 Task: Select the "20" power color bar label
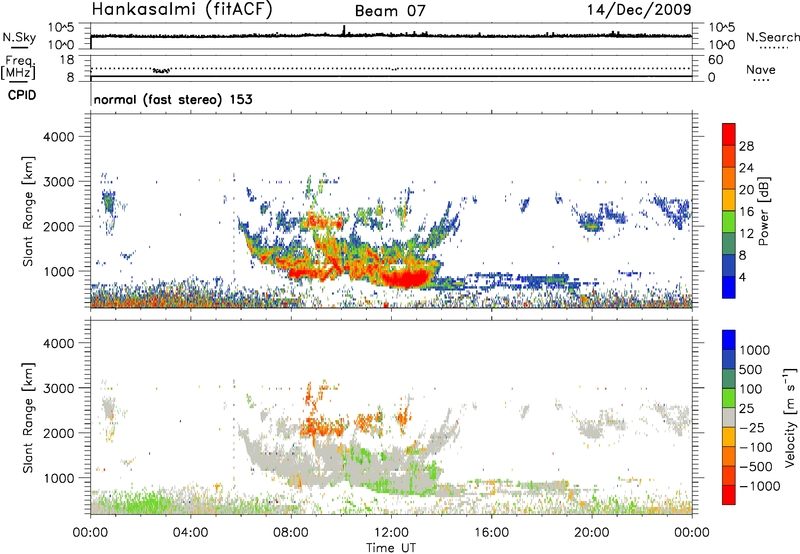point(746,190)
